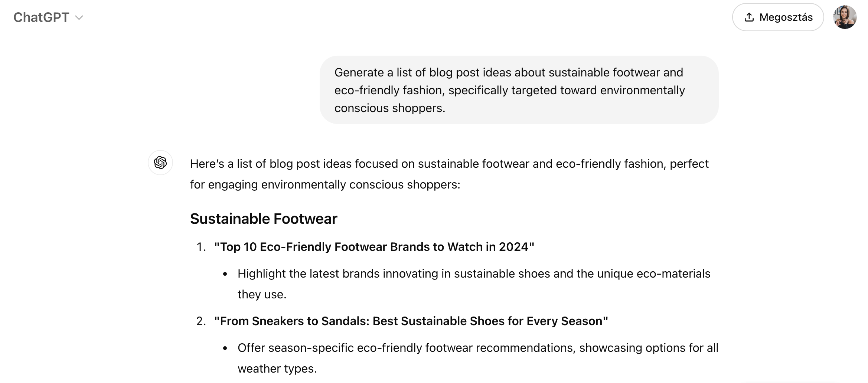Click the bullet dot before "Offer season-specific"
The image size is (868, 383).
(x=225, y=348)
